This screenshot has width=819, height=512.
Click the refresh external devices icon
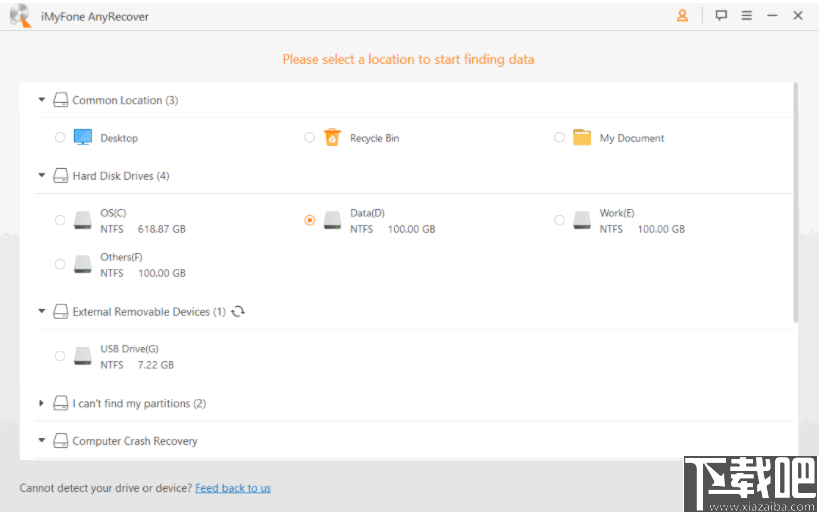point(238,312)
